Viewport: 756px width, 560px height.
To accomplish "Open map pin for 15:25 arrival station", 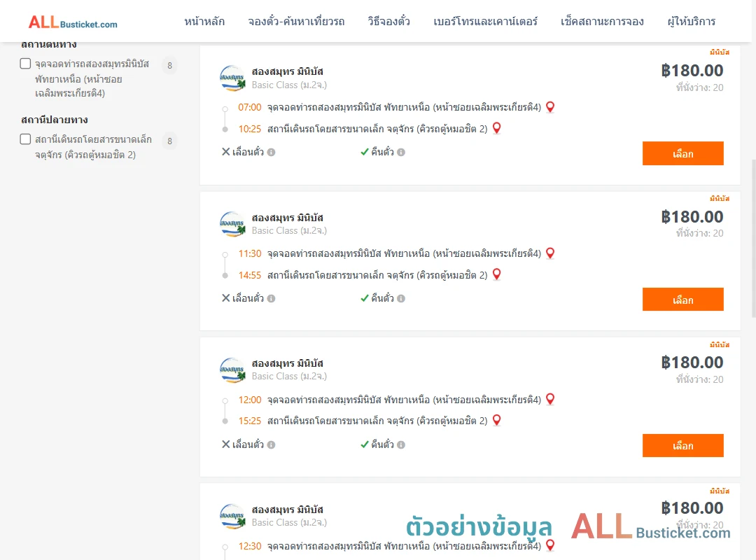I will (x=496, y=420).
